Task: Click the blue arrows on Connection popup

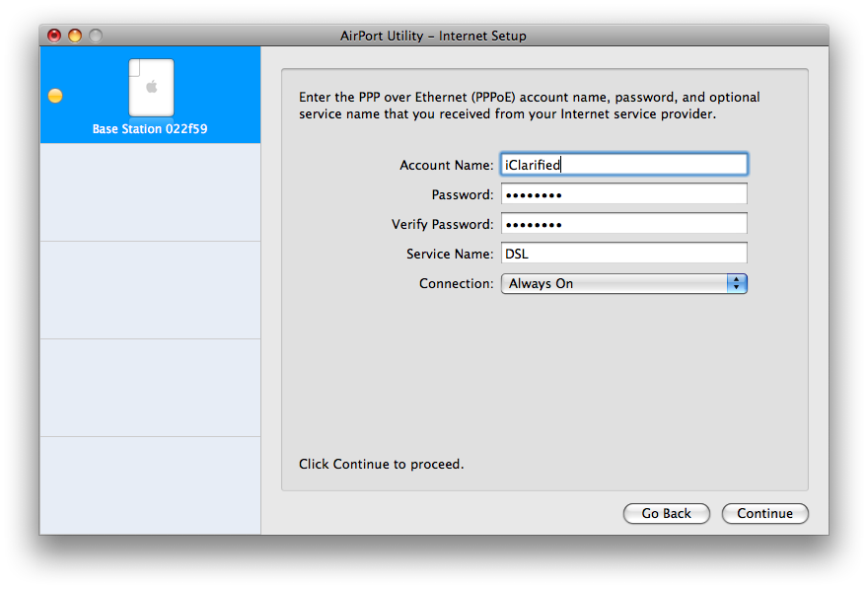Action: click(737, 284)
